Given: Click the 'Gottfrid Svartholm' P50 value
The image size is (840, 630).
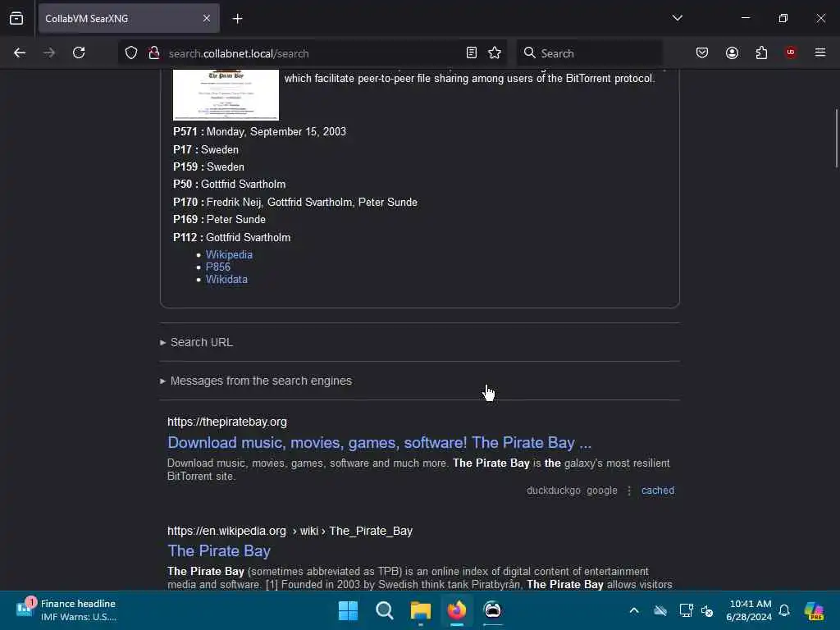Looking at the screenshot, I should [x=243, y=185].
